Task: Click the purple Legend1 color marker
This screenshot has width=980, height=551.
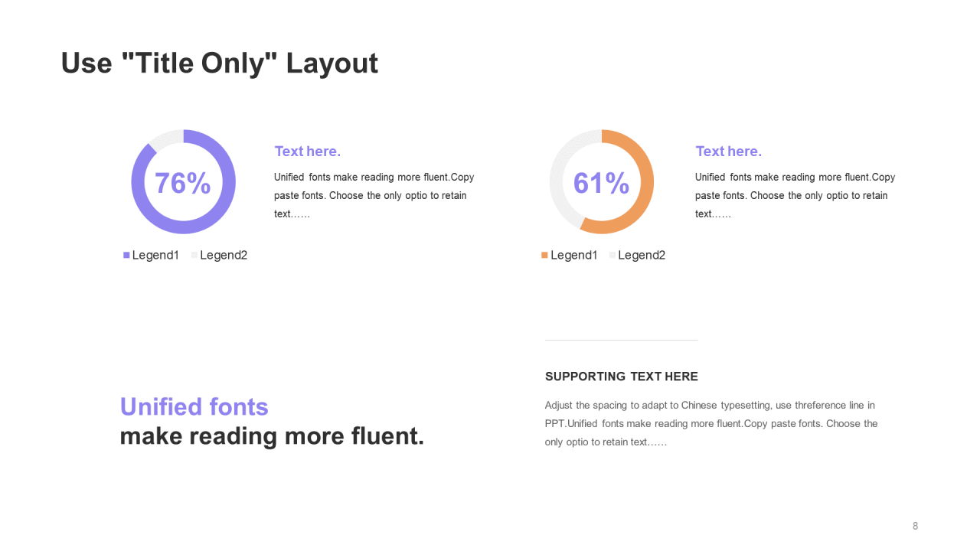Action: point(126,256)
